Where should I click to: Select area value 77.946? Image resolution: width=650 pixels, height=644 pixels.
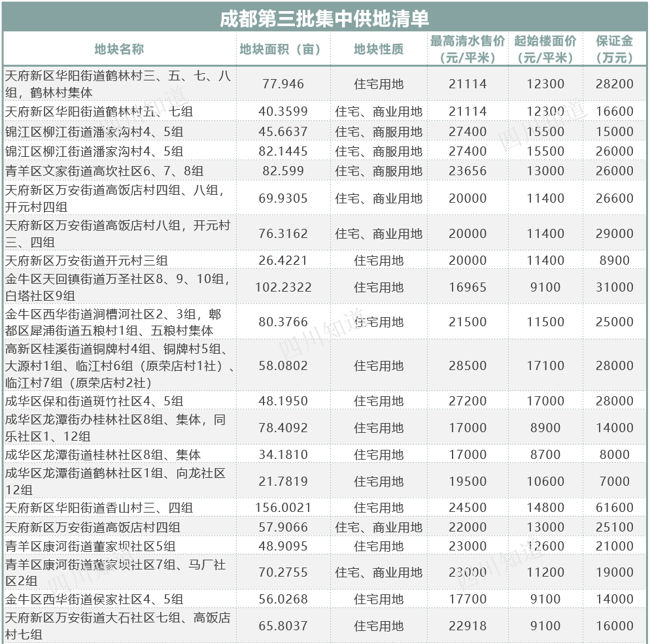pos(283,84)
